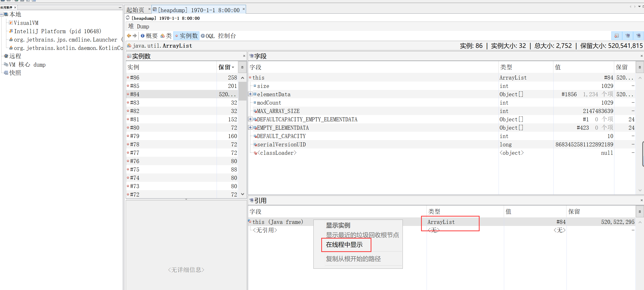The image size is (644, 290).
Task: Toggle the Instances panel view button
Action: (617, 36)
